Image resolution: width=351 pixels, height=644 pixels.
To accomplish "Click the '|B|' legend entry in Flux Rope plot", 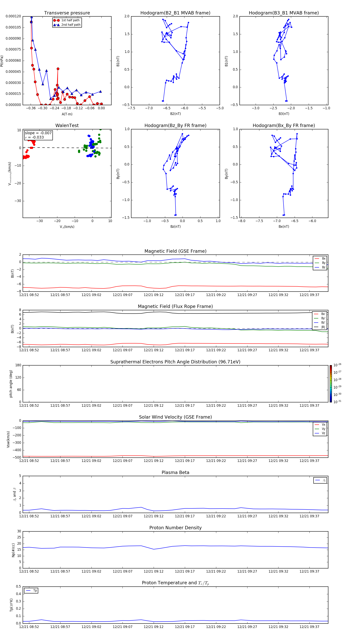I will click(320, 327).
